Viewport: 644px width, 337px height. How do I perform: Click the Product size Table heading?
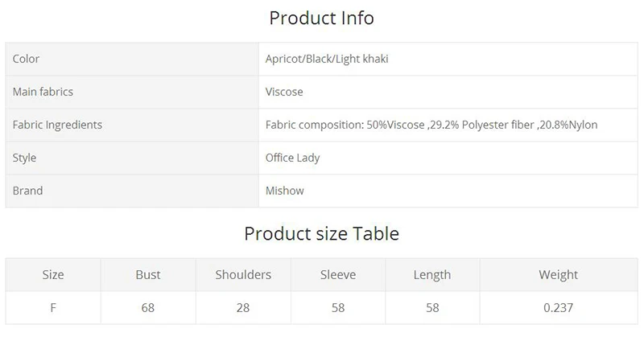pyautogui.click(x=321, y=234)
